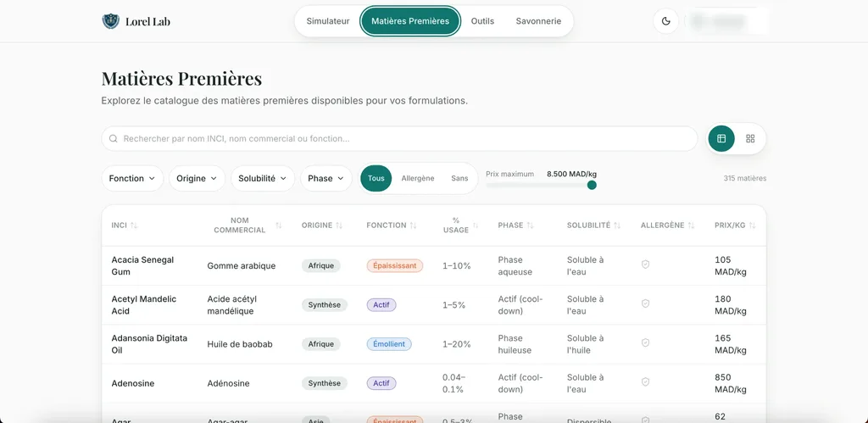Select the Allergène filter option
The width and height of the screenshot is (868, 423).
click(418, 178)
